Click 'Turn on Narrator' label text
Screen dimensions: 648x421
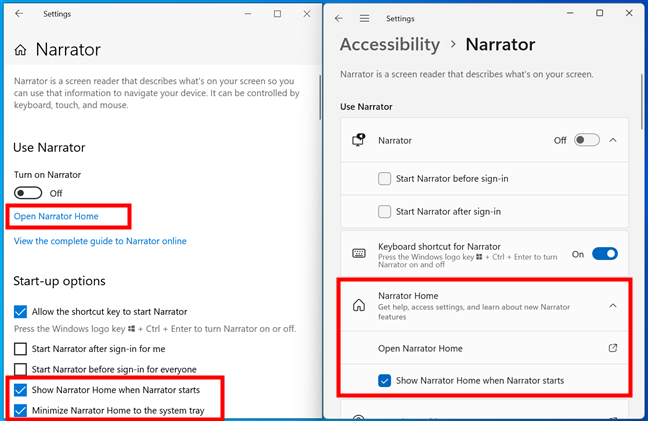[48, 175]
